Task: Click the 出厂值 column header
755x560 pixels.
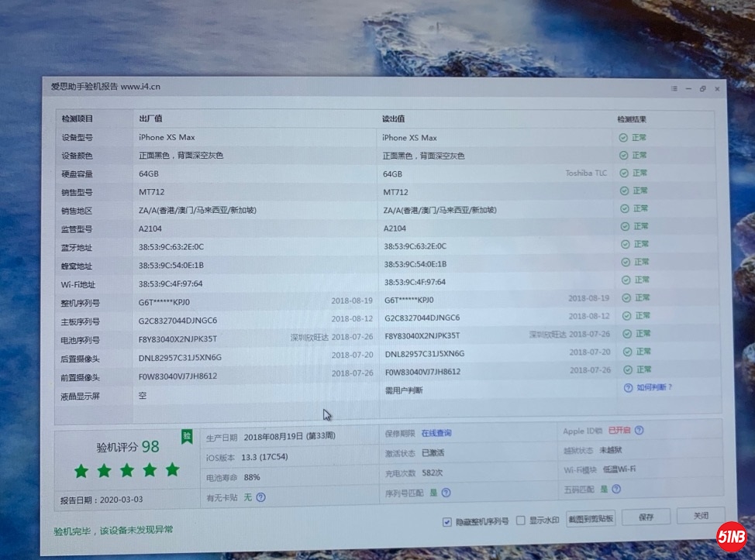Action: 150,118
